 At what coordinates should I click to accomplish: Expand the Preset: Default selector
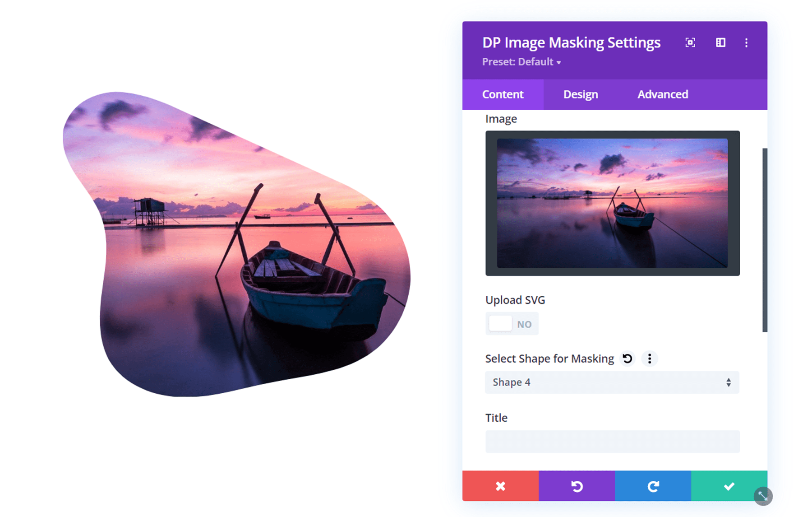pos(521,62)
